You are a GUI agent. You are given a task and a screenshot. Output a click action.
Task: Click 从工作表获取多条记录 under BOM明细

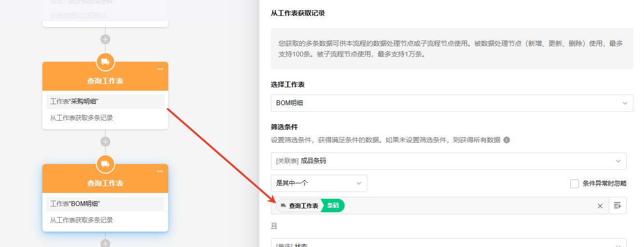[81, 220]
